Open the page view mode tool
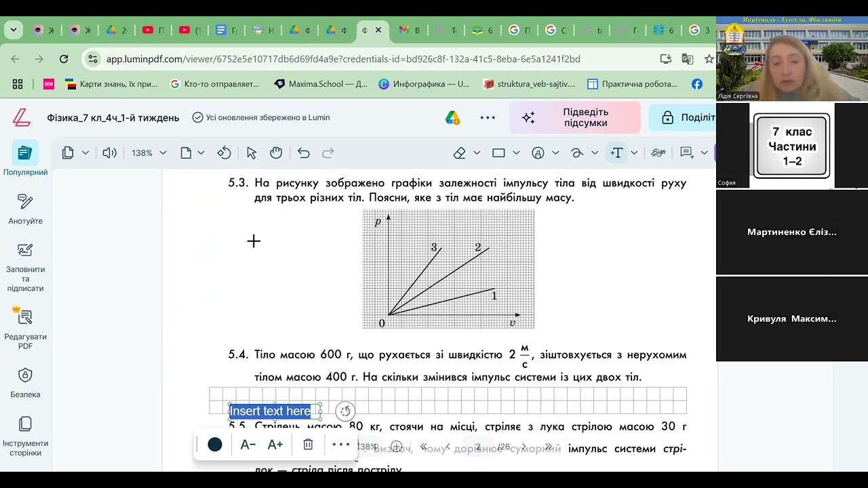The image size is (868, 488). point(68,153)
